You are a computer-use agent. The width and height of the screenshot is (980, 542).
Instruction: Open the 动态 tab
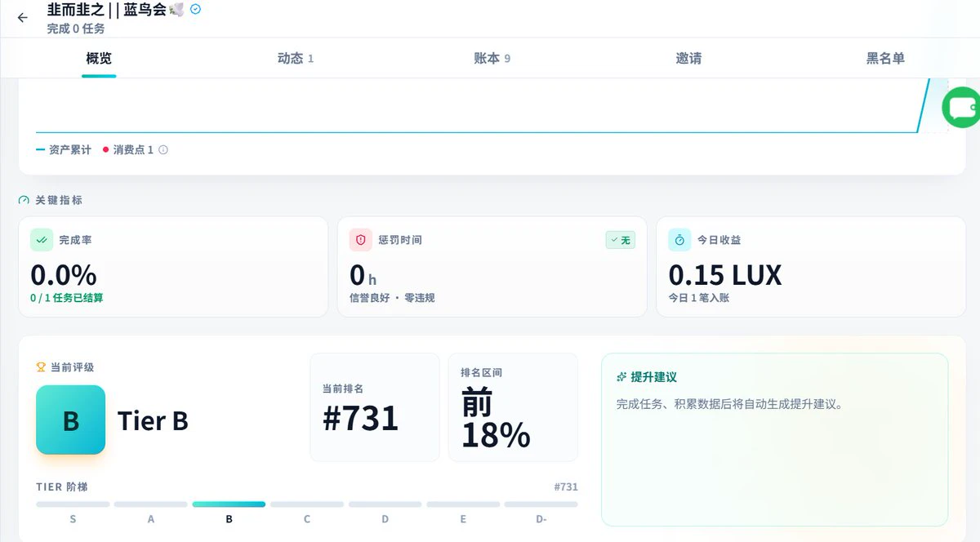coord(295,59)
